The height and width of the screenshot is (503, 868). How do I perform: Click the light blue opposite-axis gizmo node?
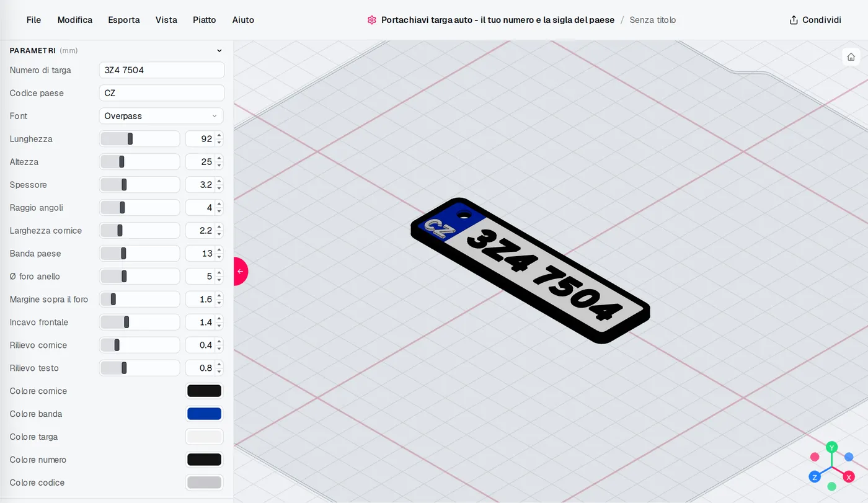pyautogui.click(x=849, y=457)
